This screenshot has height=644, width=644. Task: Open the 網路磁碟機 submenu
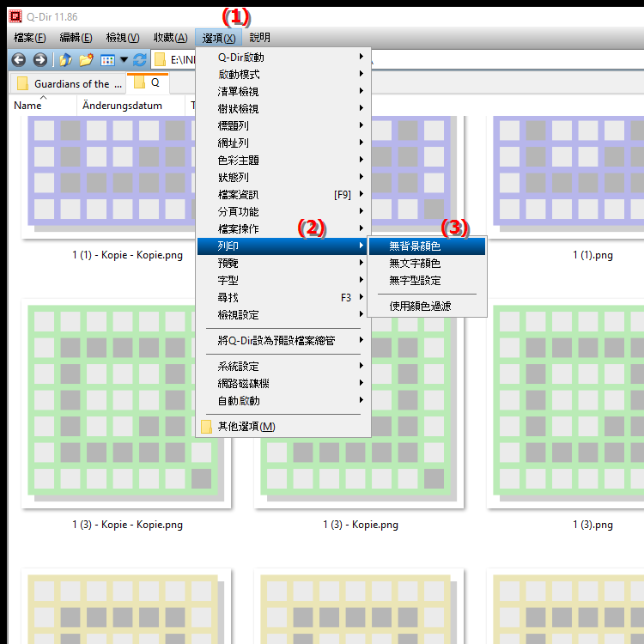pos(283,383)
